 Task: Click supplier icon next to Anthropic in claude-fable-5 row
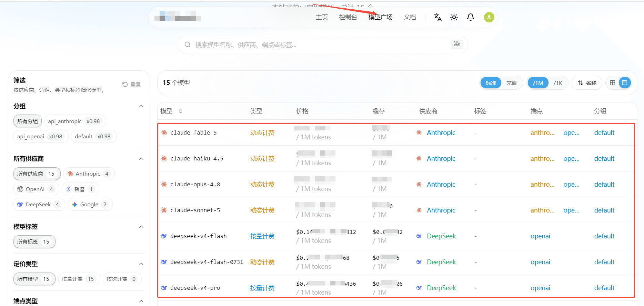(419, 133)
